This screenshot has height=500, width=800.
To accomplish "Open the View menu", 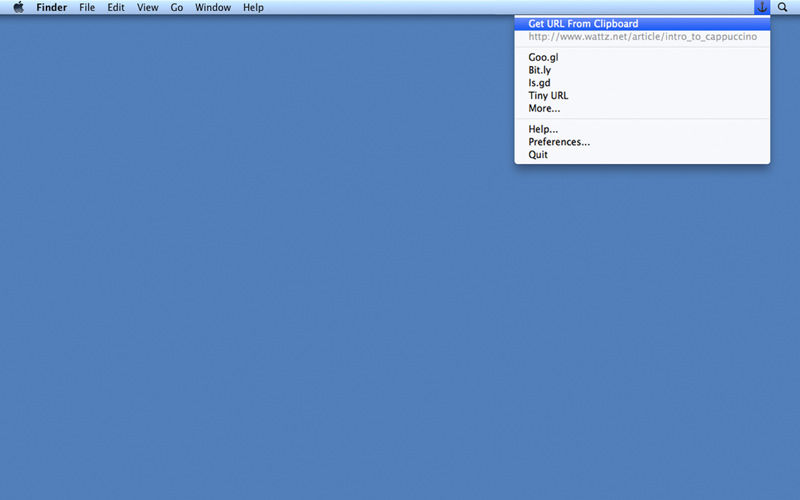I will [x=147, y=7].
